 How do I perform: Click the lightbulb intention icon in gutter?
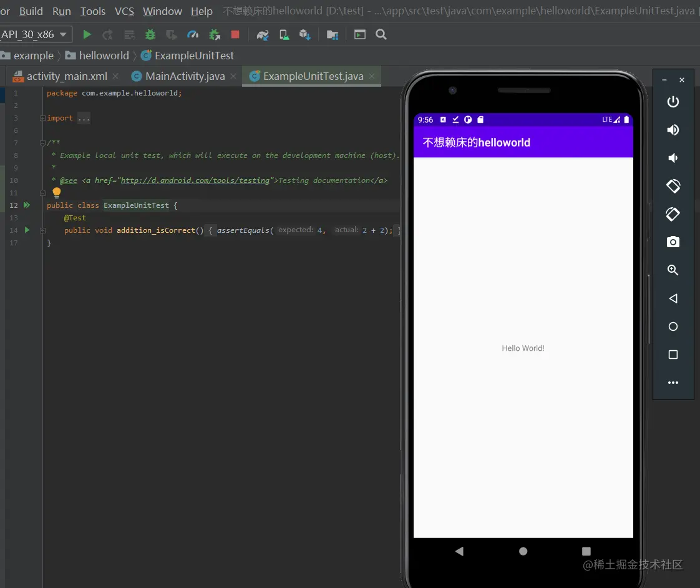pyautogui.click(x=57, y=193)
